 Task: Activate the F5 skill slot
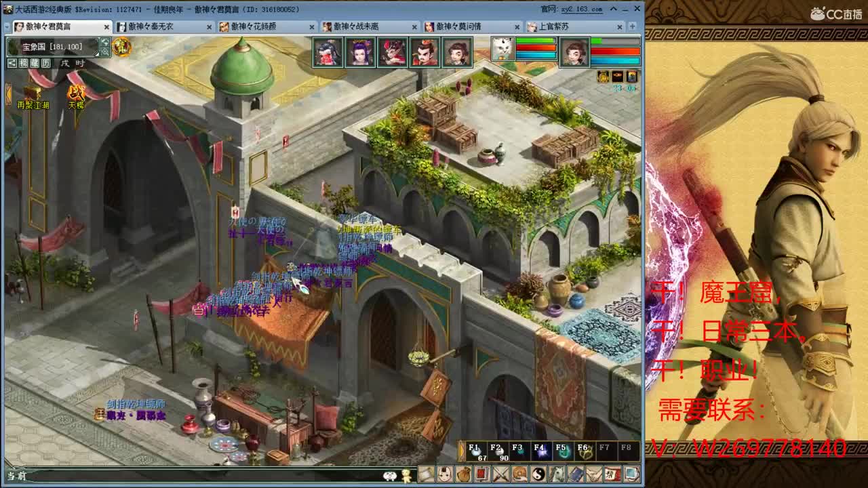pyautogui.click(x=563, y=452)
